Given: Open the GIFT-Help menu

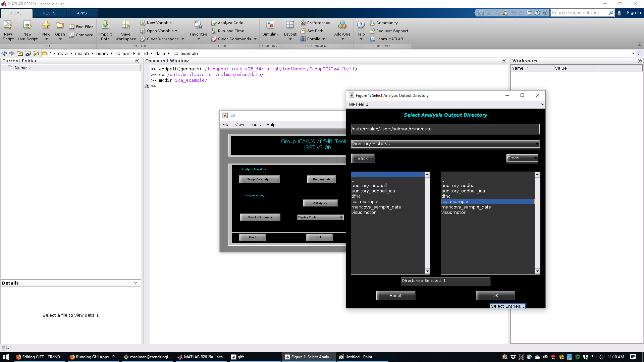Looking at the screenshot, I should pyautogui.click(x=359, y=105).
